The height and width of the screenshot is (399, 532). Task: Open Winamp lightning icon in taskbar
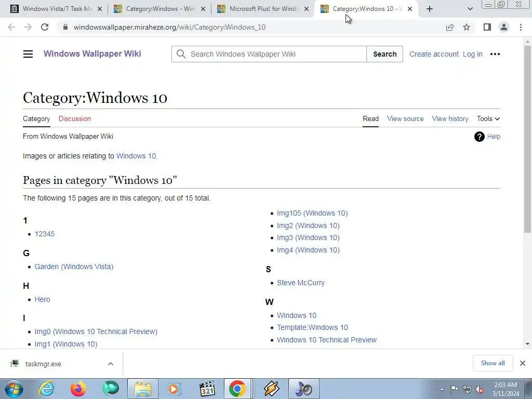[271, 389]
